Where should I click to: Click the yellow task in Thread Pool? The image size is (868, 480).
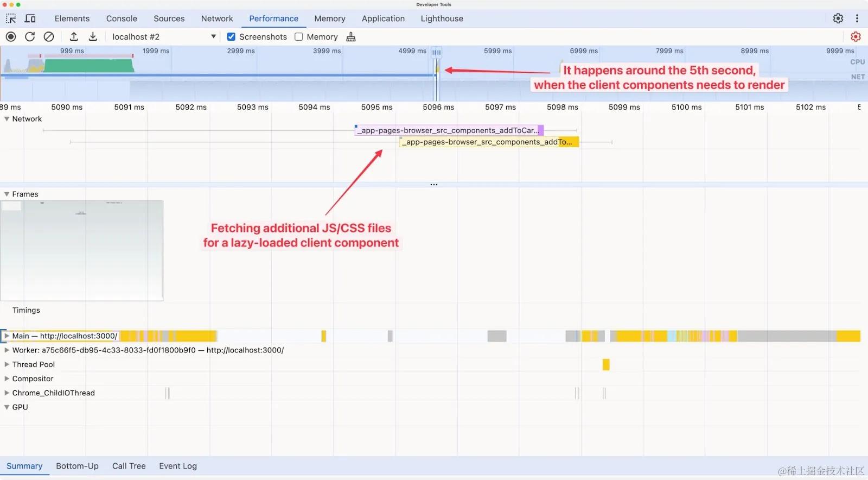point(606,364)
